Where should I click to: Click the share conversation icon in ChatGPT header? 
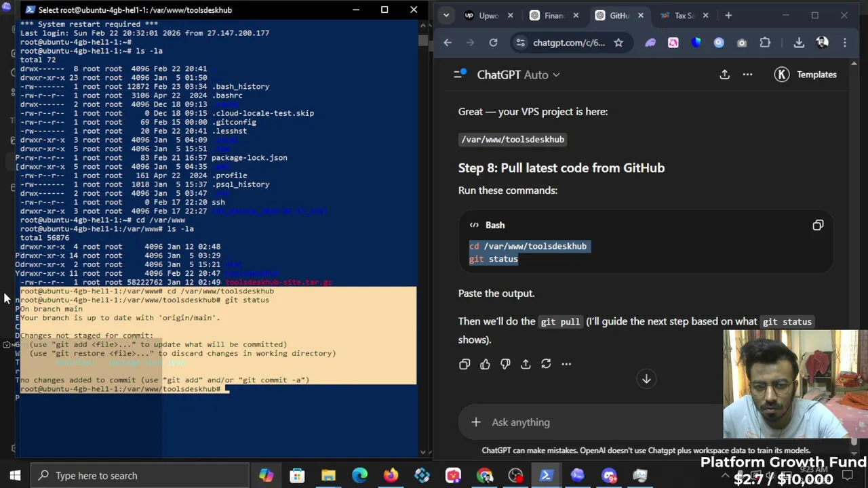pos(724,75)
